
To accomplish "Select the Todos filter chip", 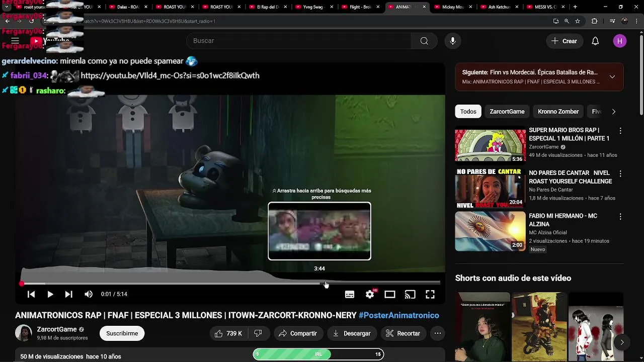I will click(x=468, y=112).
